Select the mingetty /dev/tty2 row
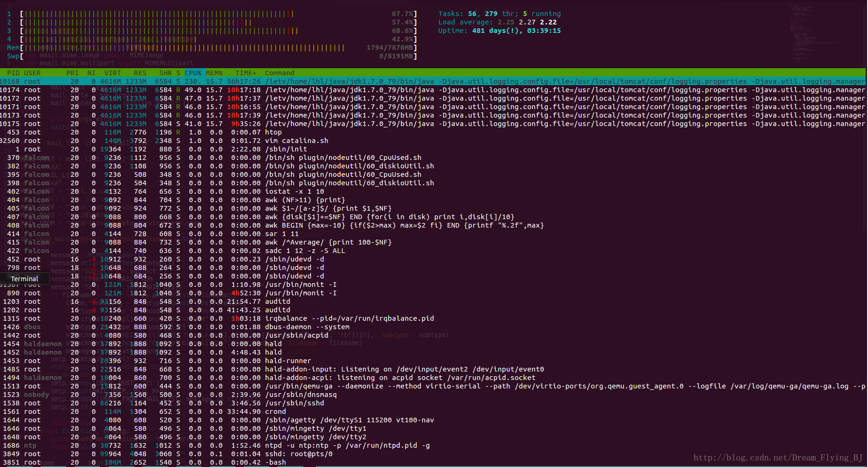 433,437
